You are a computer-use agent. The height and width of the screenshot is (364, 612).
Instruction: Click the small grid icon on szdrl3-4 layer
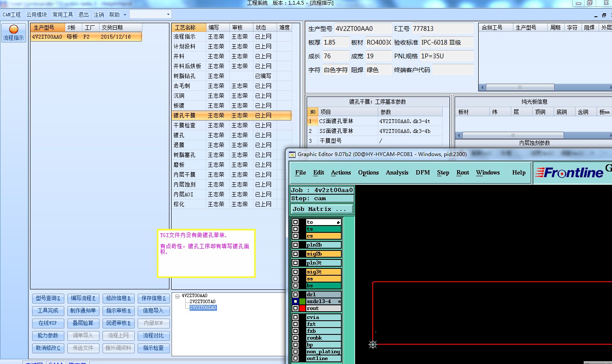(339, 301)
